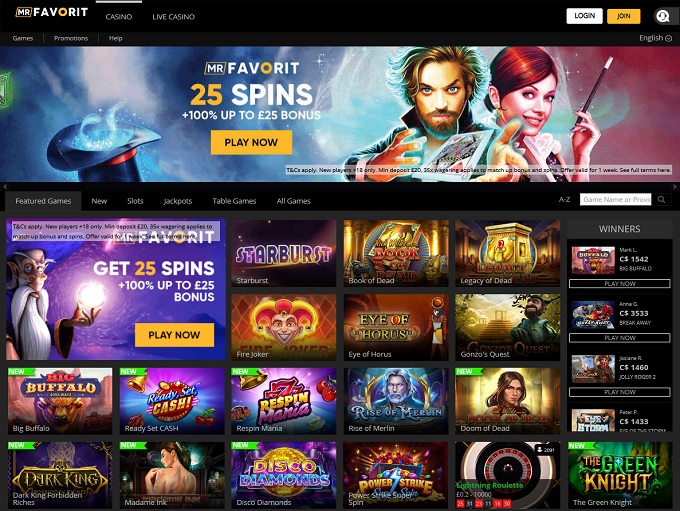
Task: Click PLAY NOW under Big Buffalo winner
Action: pos(620,284)
